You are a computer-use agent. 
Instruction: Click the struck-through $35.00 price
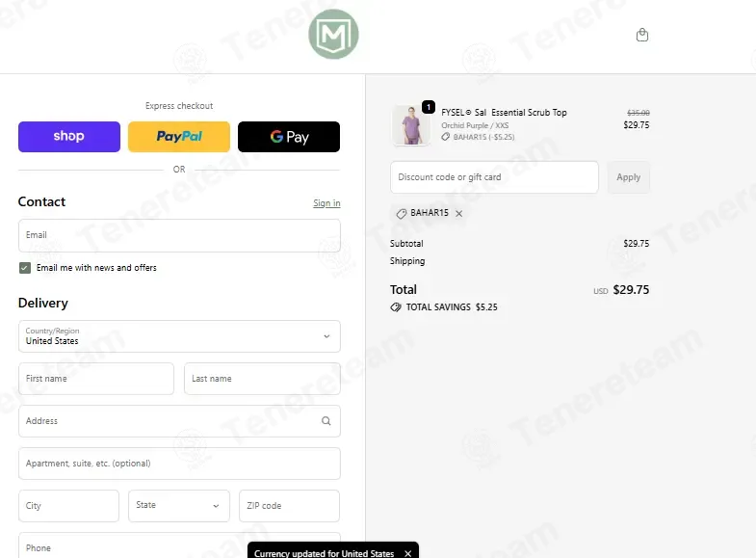(x=638, y=113)
